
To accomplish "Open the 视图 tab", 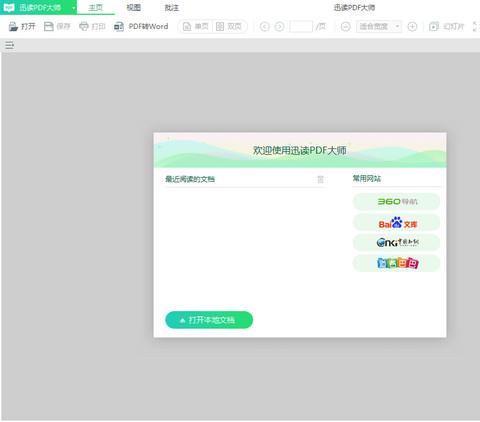I will [133, 7].
